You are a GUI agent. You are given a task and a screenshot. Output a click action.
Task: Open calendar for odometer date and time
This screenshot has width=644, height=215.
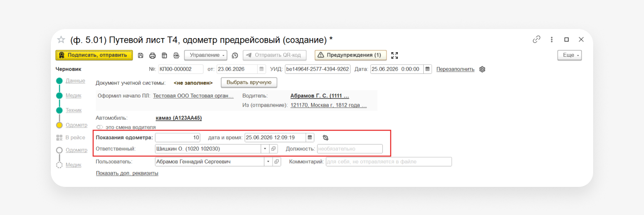coord(310,137)
